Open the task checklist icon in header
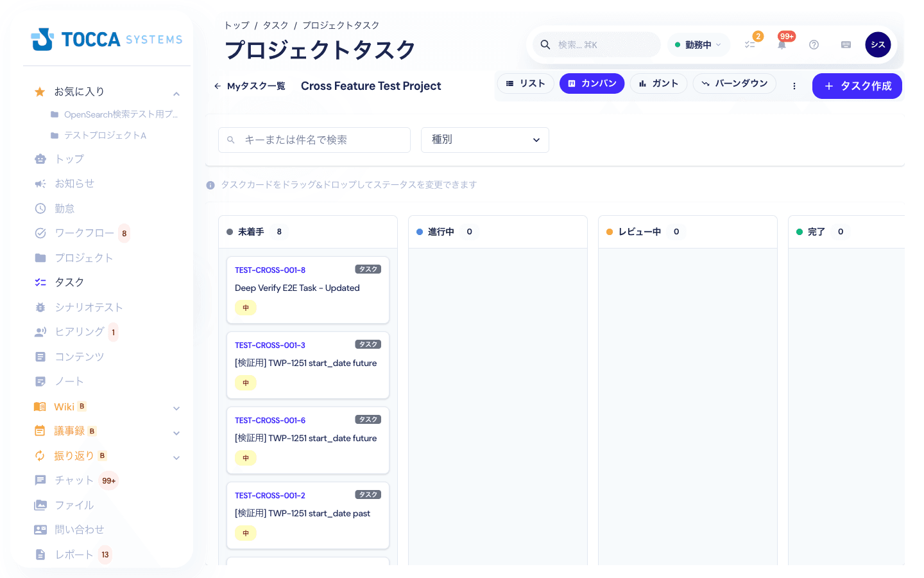The width and height of the screenshot is (924, 578). pyautogui.click(x=750, y=45)
